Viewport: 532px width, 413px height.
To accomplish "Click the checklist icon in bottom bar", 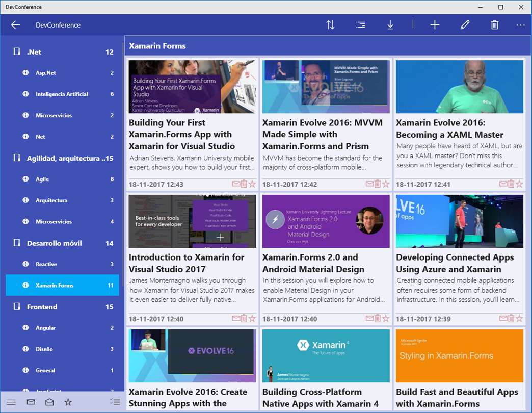I will (x=115, y=402).
